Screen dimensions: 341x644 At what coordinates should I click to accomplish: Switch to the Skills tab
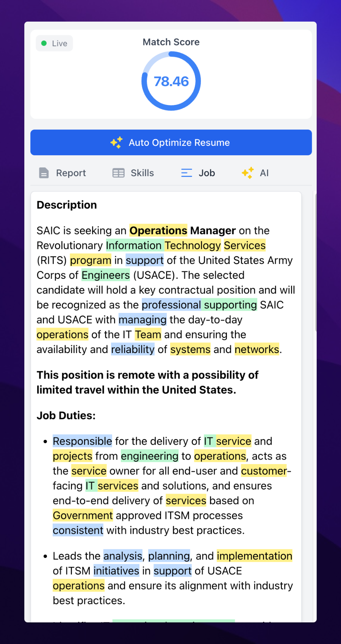click(x=142, y=173)
